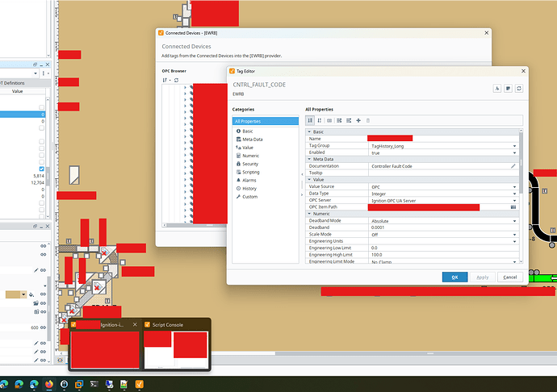Click the expand all icon in properties toolbar
The width and height of the screenshot is (557, 392).
(x=339, y=121)
